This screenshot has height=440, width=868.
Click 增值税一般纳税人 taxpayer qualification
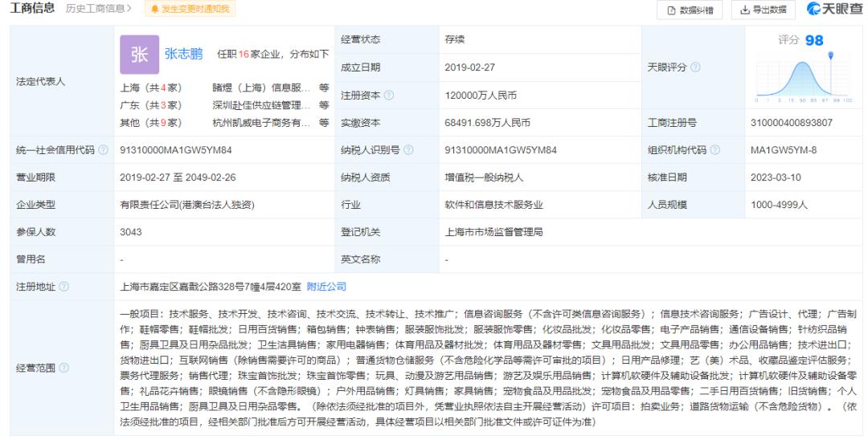pyautogui.click(x=485, y=177)
